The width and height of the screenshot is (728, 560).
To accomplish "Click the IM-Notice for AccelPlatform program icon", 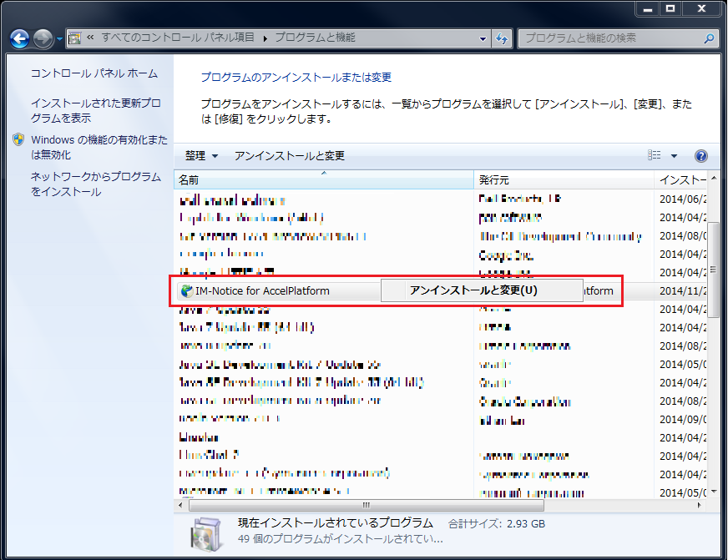I will click(185, 290).
